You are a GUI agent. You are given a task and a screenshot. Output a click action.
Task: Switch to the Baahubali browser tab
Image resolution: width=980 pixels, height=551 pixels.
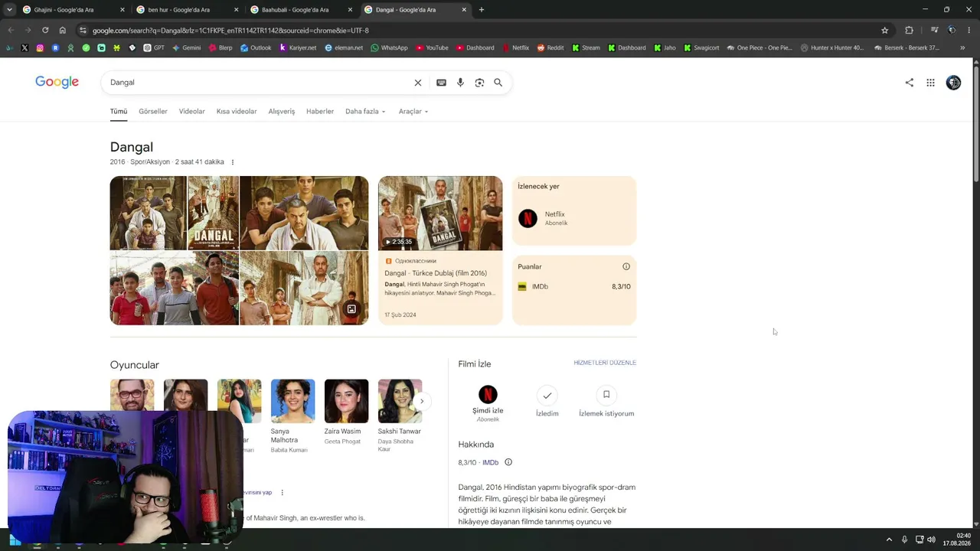[302, 10]
